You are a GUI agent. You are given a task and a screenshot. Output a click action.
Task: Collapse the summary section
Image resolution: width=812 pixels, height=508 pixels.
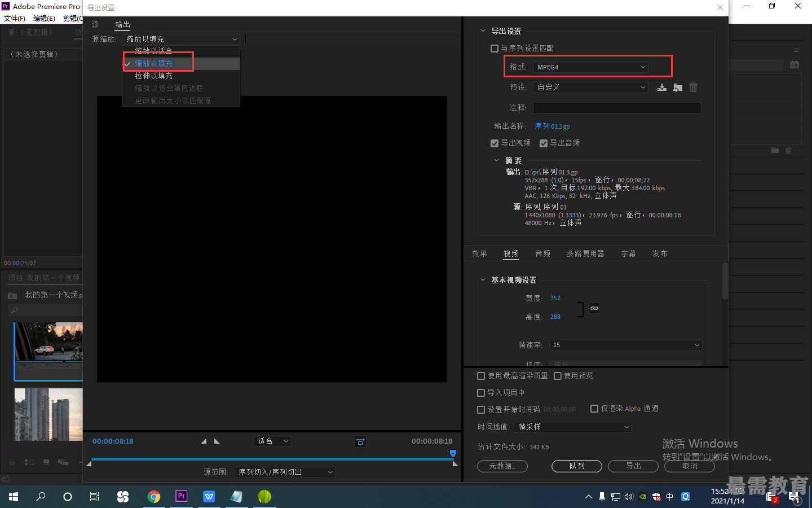coord(496,160)
